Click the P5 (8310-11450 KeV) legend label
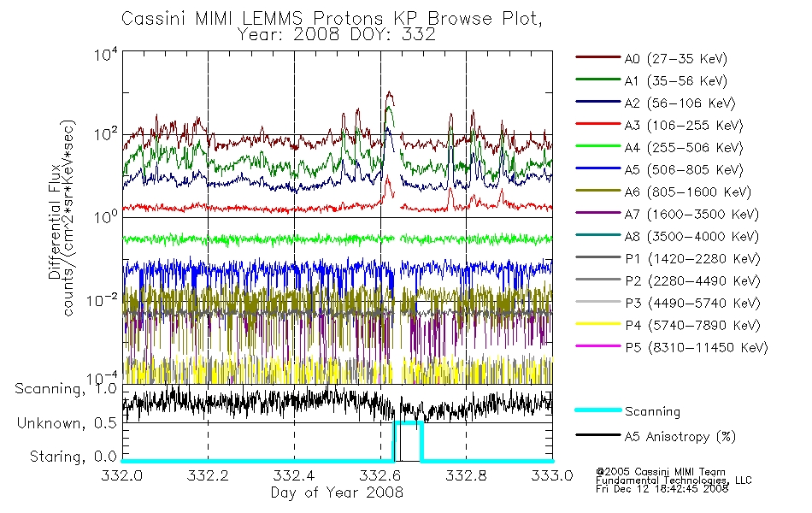 click(696, 348)
